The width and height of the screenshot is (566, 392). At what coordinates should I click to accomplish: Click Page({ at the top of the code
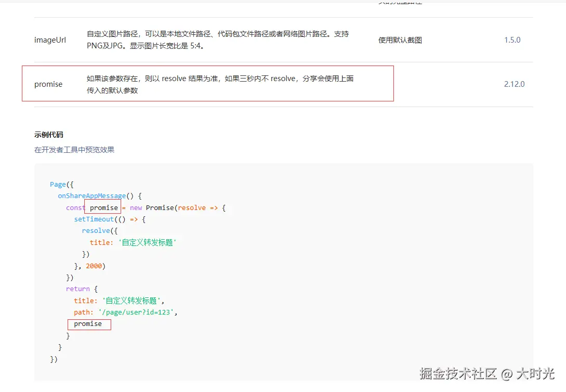pyautogui.click(x=62, y=185)
